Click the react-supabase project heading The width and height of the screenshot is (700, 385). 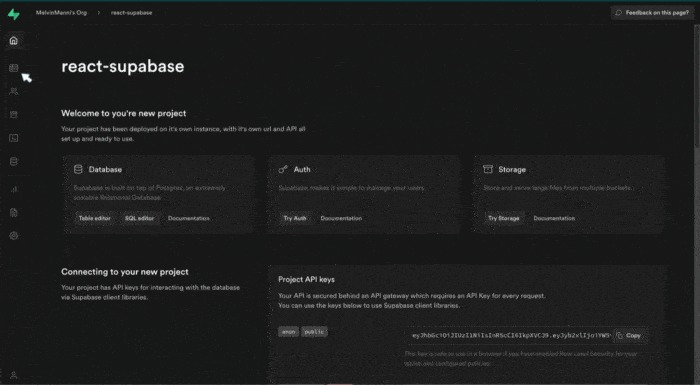click(123, 67)
